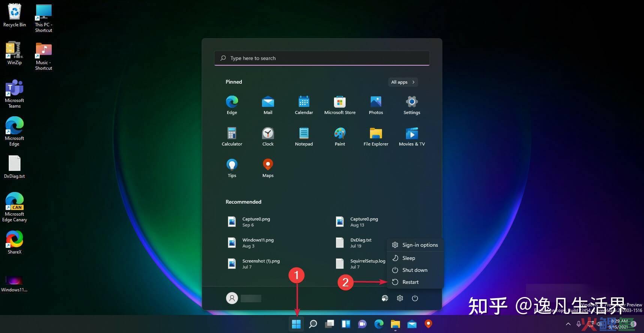Click the microphone icon in system tray

[578, 324]
